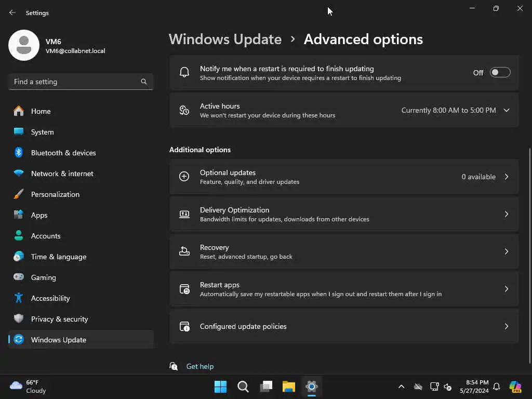532x399 pixels.
Task: Click the Delivery Optimization title
Action: (234, 210)
